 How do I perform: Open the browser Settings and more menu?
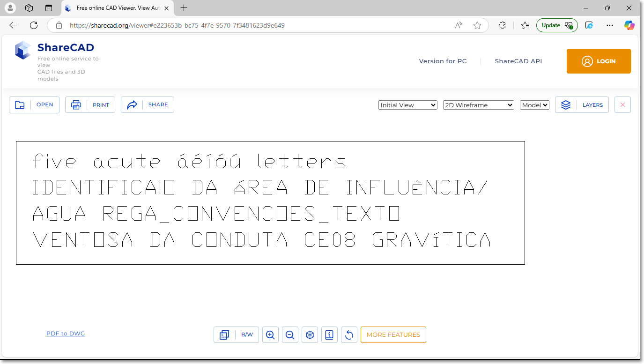click(x=609, y=25)
